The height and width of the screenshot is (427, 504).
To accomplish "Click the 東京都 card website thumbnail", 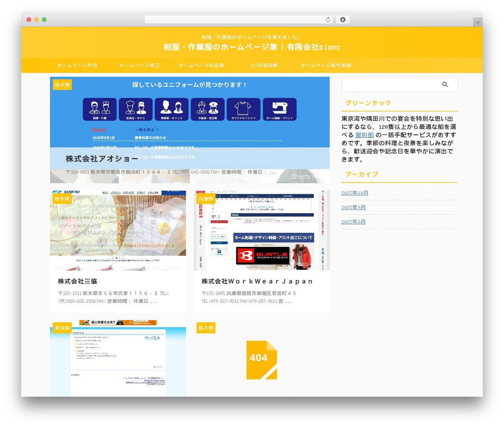I will point(118,358).
